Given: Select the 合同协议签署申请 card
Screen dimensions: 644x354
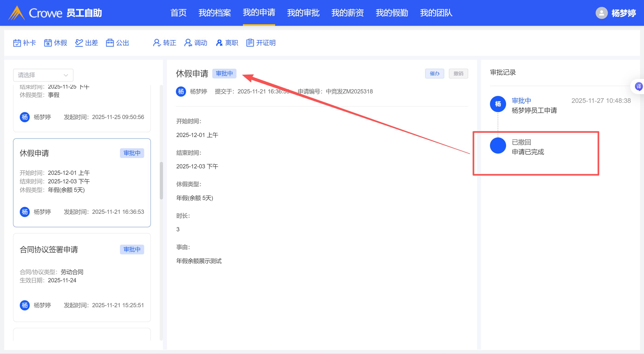Looking at the screenshot, I should 82,277.
